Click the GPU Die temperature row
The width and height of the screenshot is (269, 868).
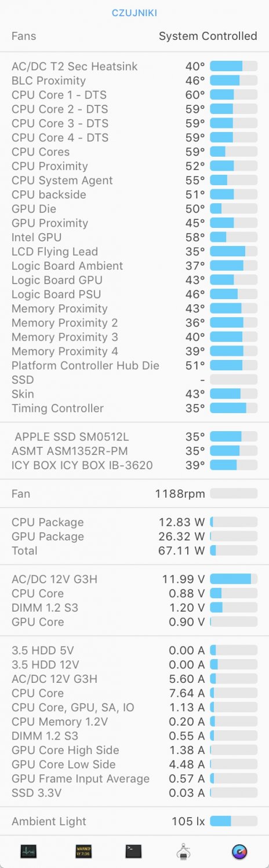point(134,209)
